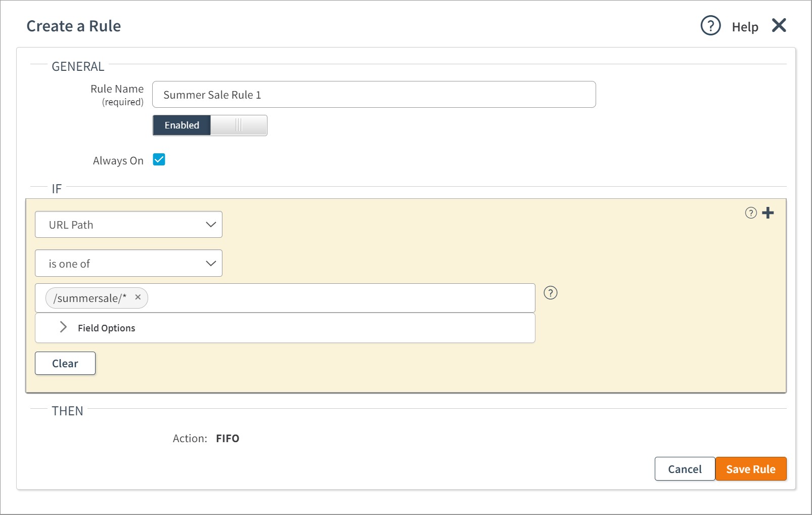Click the Save Rule button

[750, 469]
